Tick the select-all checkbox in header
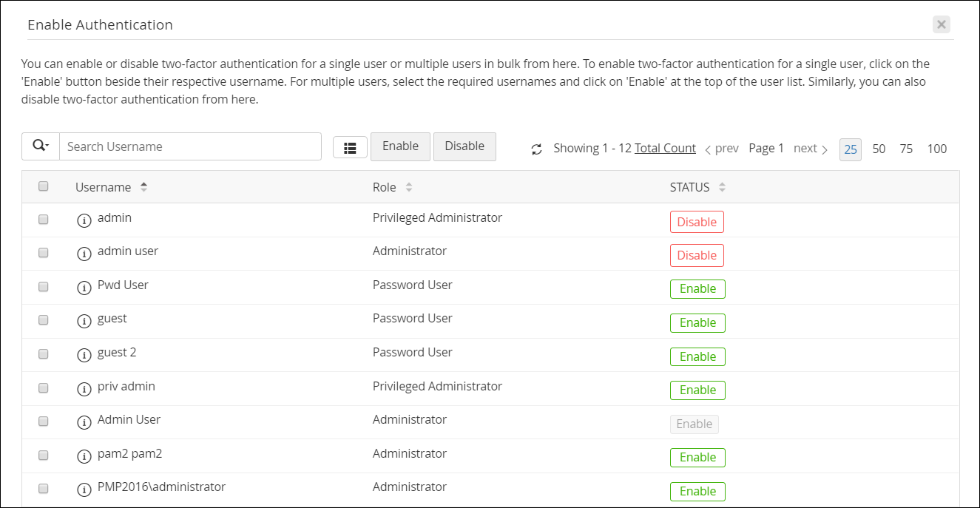Screen dimensions: 980x508 tap(44, 186)
